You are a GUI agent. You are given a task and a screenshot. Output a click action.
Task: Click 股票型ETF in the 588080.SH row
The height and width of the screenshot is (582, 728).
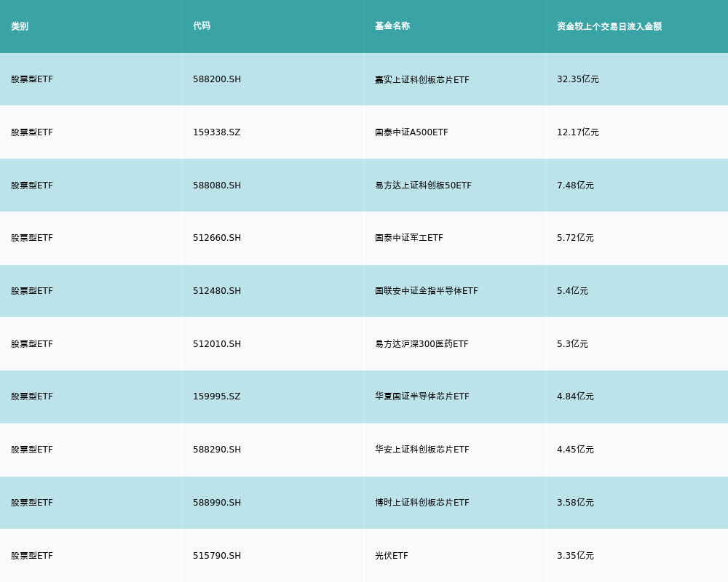32,186
